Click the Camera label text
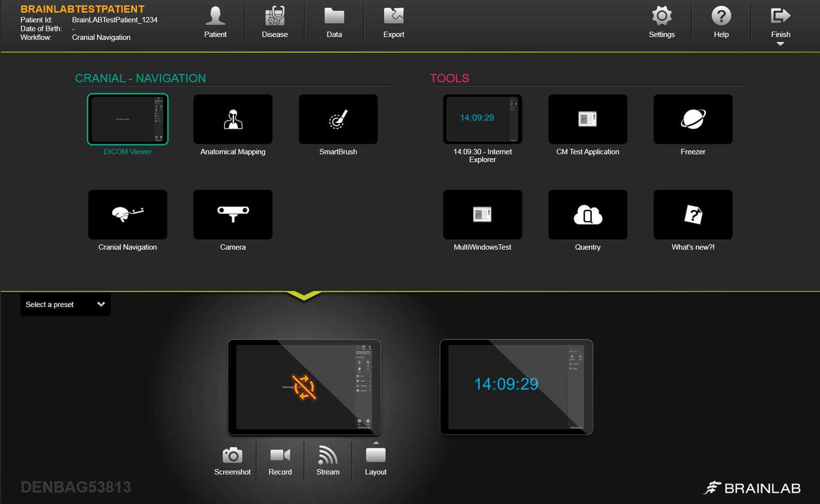This screenshot has width=820, height=504. pyautogui.click(x=233, y=247)
